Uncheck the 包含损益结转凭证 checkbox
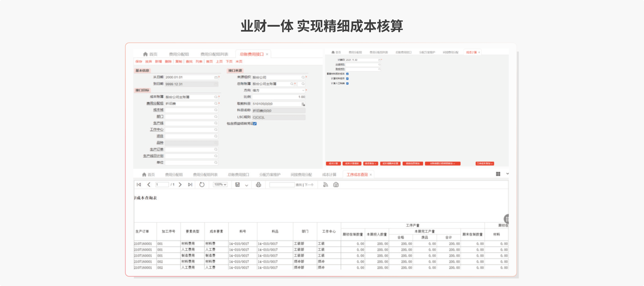 pyautogui.click(x=255, y=124)
